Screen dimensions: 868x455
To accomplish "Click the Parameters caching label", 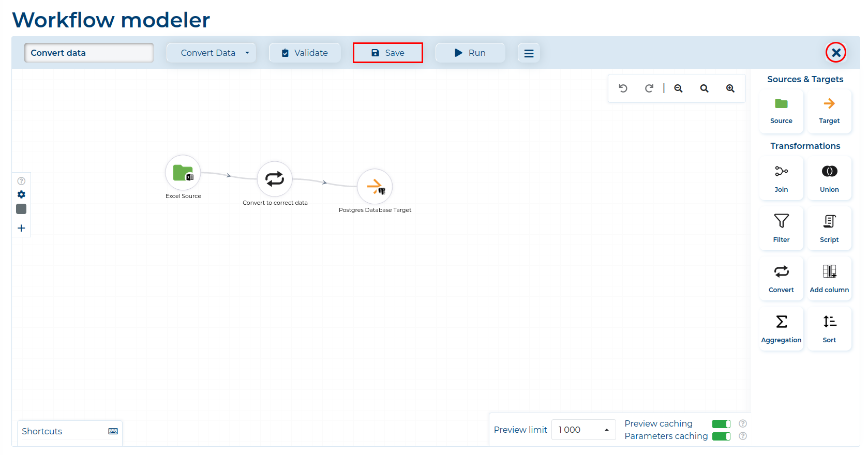I will [666, 436].
